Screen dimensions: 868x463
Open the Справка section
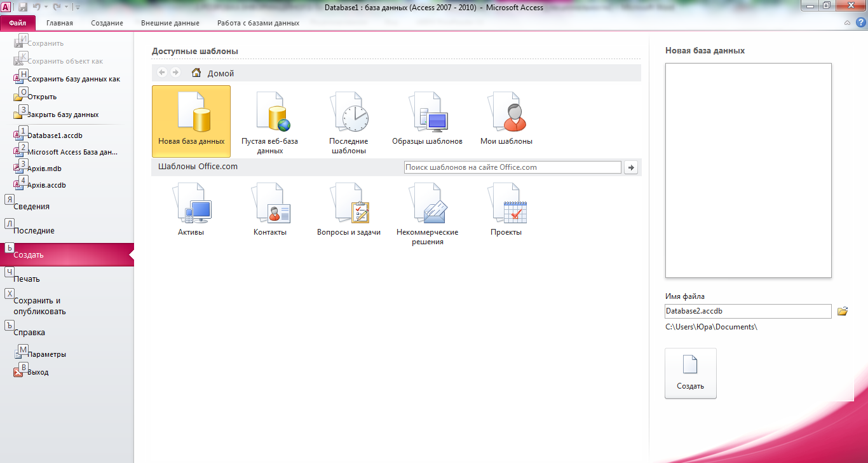tap(67, 333)
